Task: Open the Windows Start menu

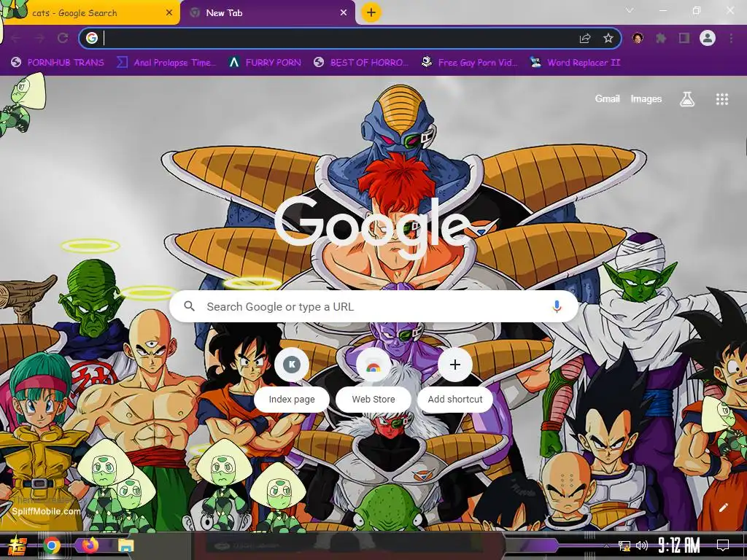Action: click(16, 545)
